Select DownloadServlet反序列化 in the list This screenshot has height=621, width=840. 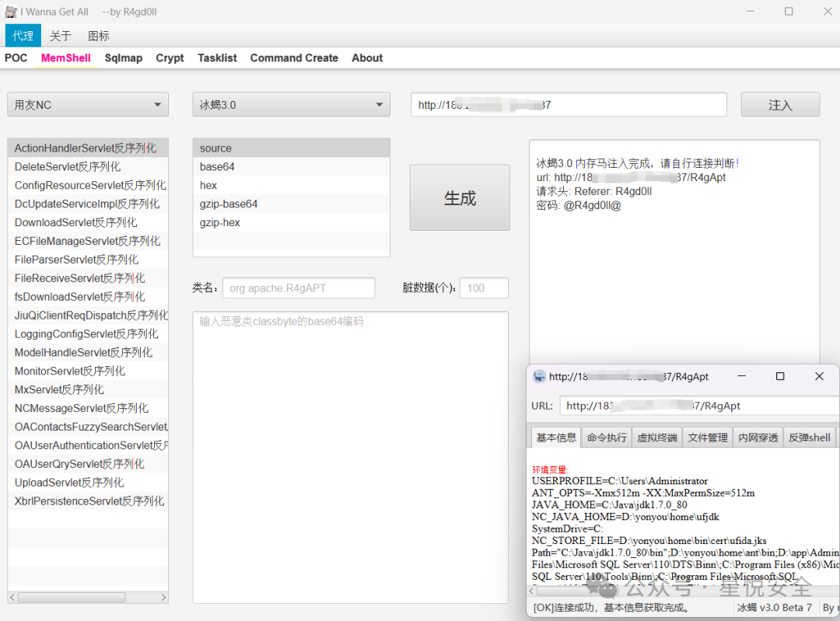88,222
